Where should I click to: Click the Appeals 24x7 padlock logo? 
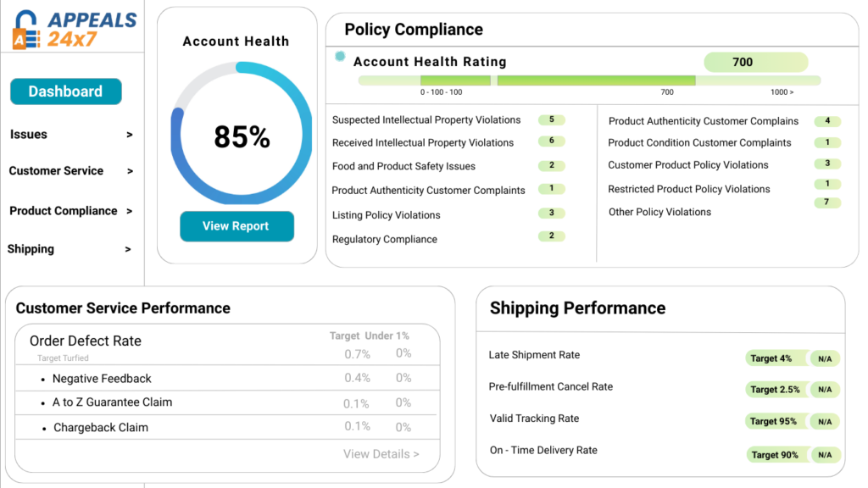pyautogui.click(x=26, y=30)
